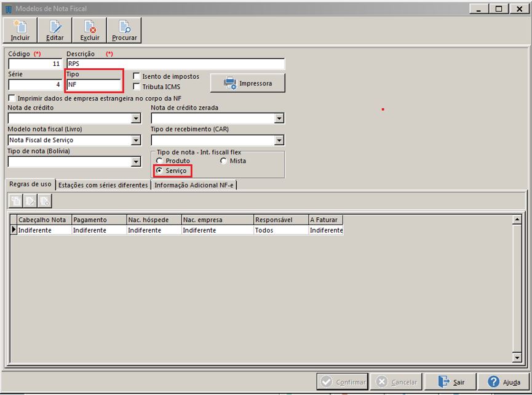
Task: Select the Indiferente cell under Nac. hóspede
Action: 154,230
